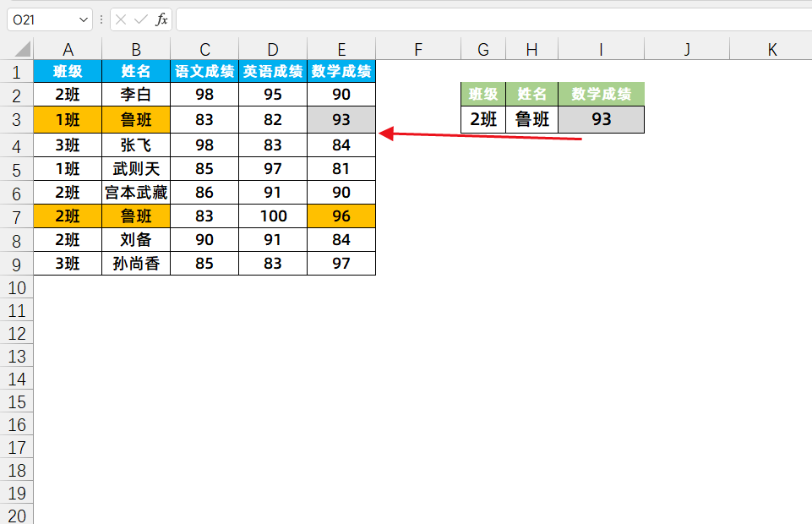The image size is (812, 524).
Task: Select the cell containing 宫本武藏
Action: coord(136,193)
